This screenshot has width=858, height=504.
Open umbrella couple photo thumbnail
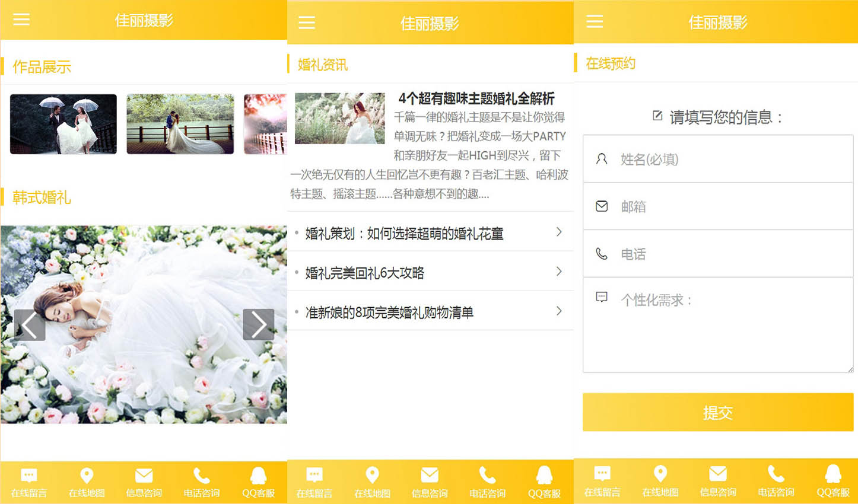[63, 124]
